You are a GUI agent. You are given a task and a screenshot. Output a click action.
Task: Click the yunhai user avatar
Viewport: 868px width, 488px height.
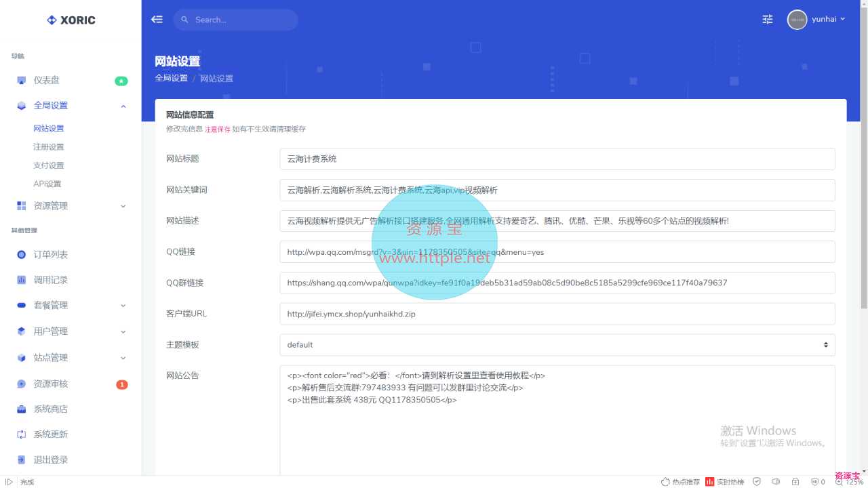(x=797, y=20)
